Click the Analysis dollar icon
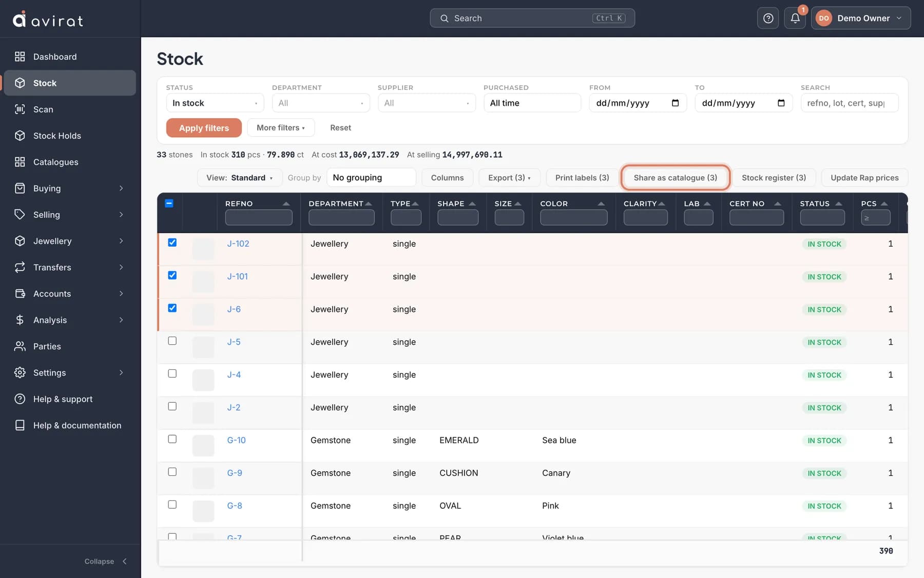The image size is (924, 578). click(20, 320)
